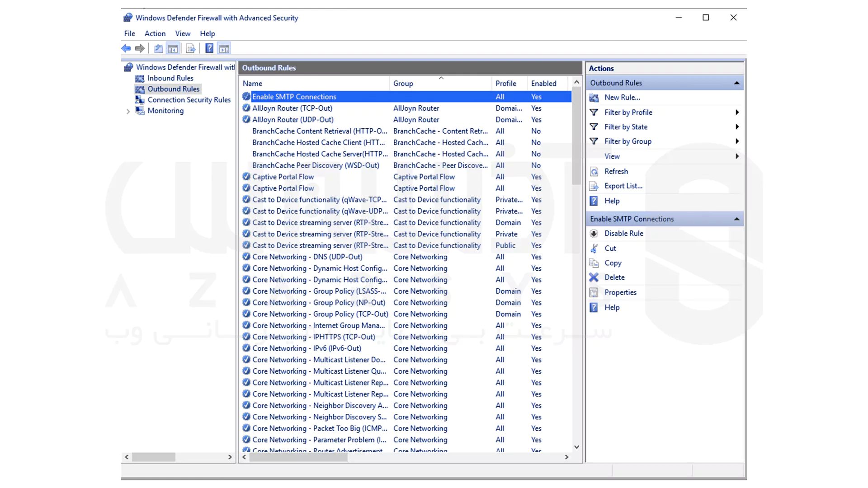Screen dimensions: 868x488
Task: Click the checkmark icon of AllJoyn Router (TCP-Out)
Action: (246, 108)
